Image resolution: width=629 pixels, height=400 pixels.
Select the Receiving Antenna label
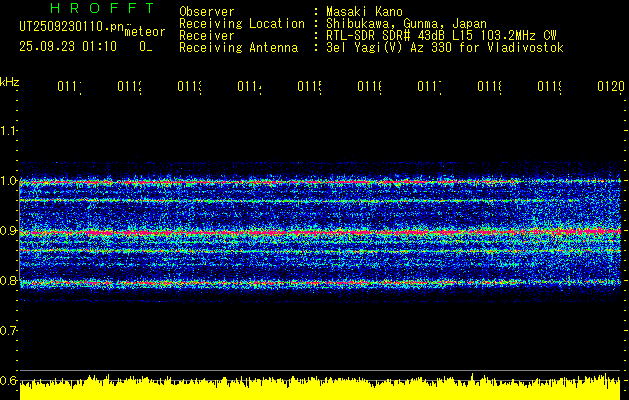click(x=238, y=47)
